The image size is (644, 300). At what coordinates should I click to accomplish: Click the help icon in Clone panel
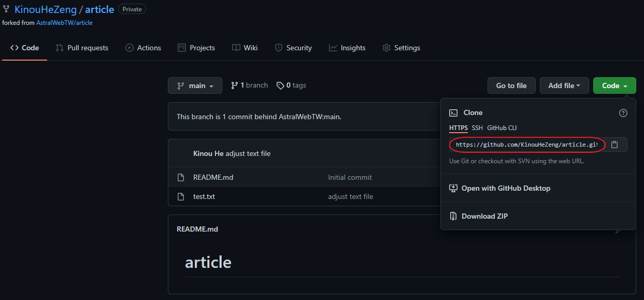click(623, 113)
